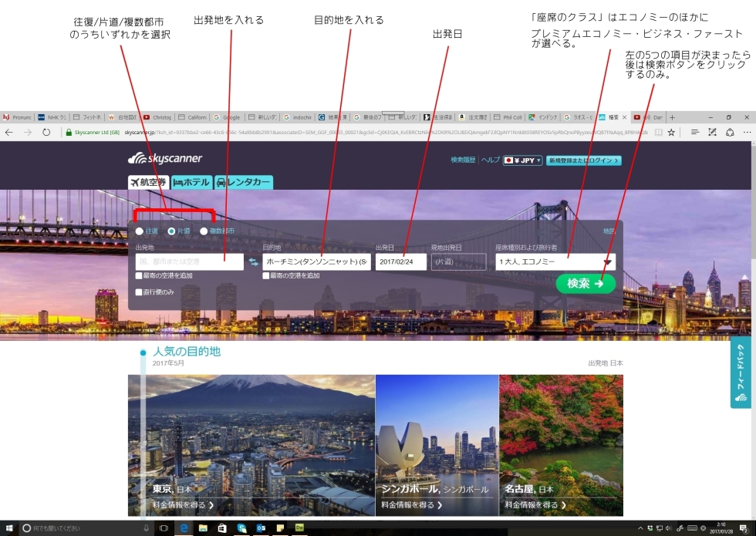Switch to the レンタカー tab

(244, 183)
